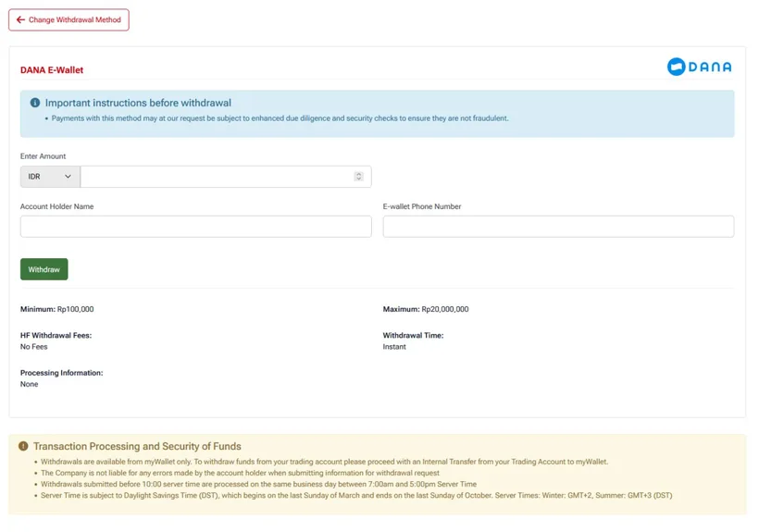Click the 'Instant' value under Withdrawal Time

coord(394,347)
